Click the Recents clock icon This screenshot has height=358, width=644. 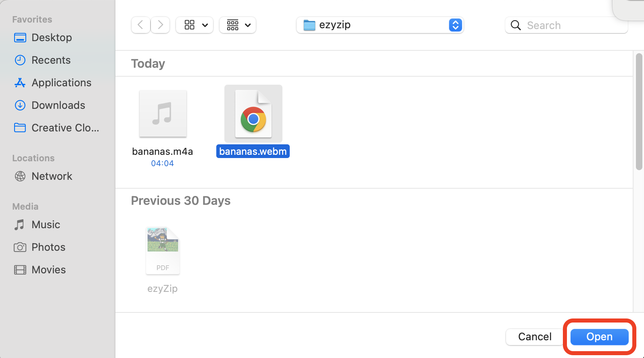[x=20, y=60]
